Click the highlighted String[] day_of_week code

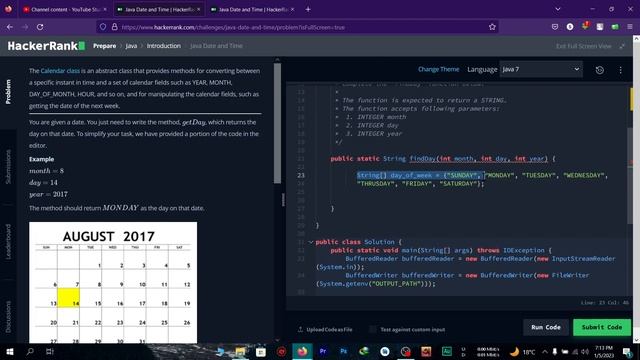pyautogui.click(x=420, y=175)
